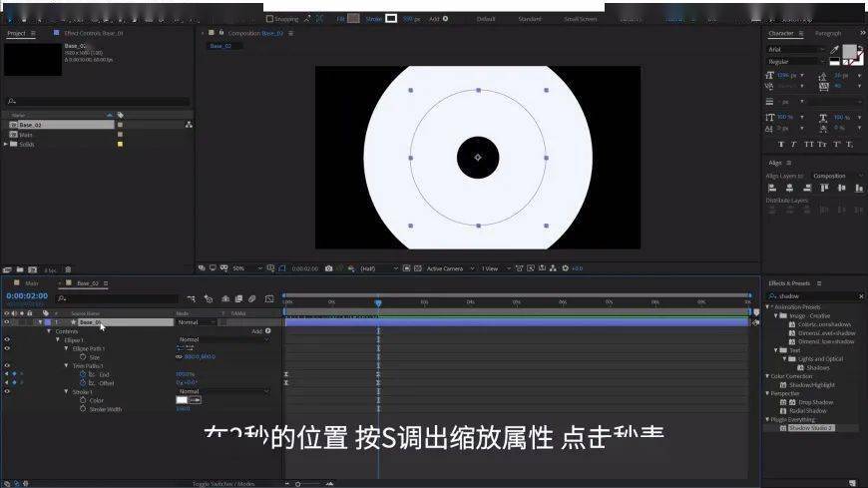
Task: Click the stopwatch icon next to Size
Action: click(x=83, y=356)
